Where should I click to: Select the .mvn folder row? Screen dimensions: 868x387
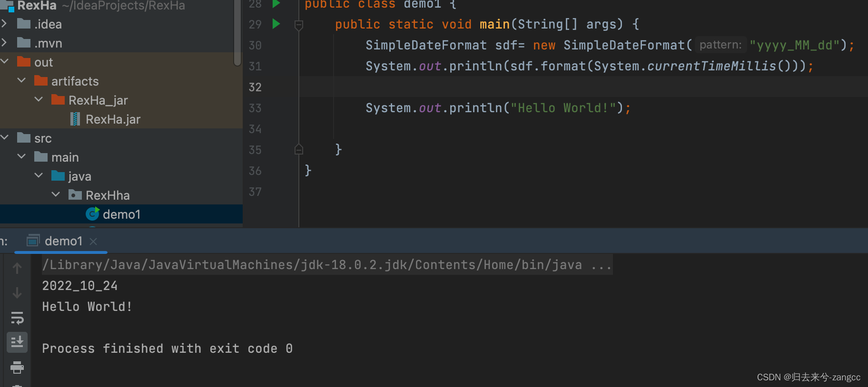121,43
